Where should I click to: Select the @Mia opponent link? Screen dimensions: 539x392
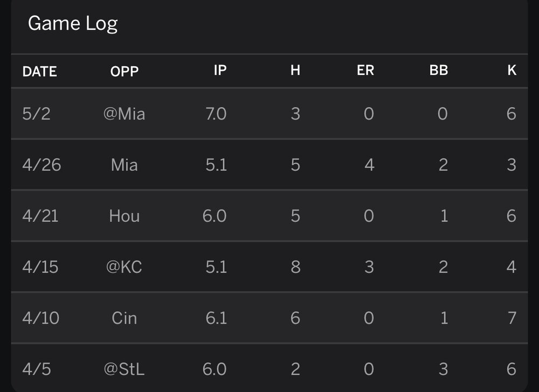click(125, 114)
